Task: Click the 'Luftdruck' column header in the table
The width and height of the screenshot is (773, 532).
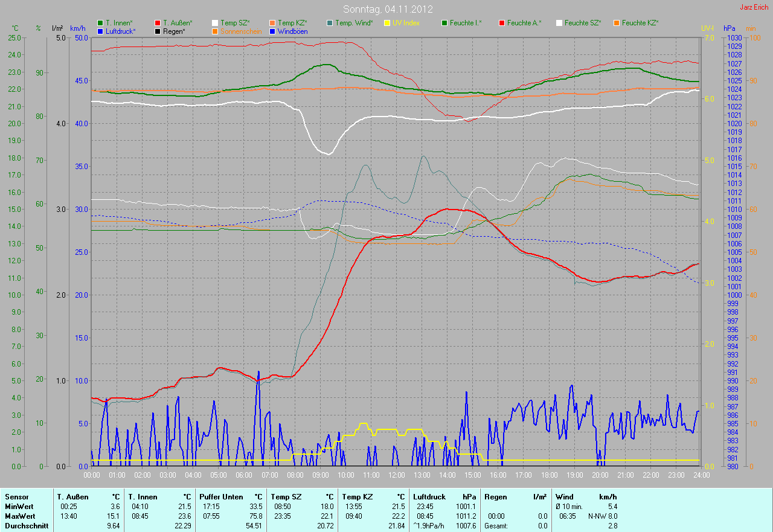Action: [429, 497]
